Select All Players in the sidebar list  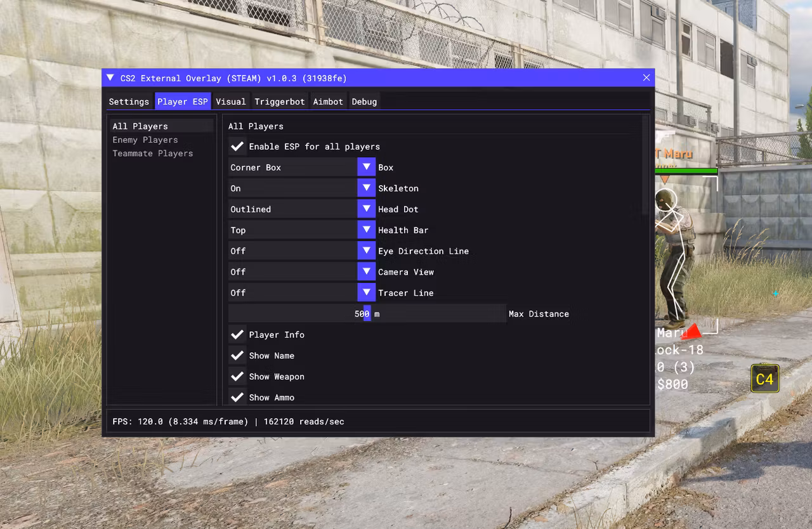click(x=162, y=126)
